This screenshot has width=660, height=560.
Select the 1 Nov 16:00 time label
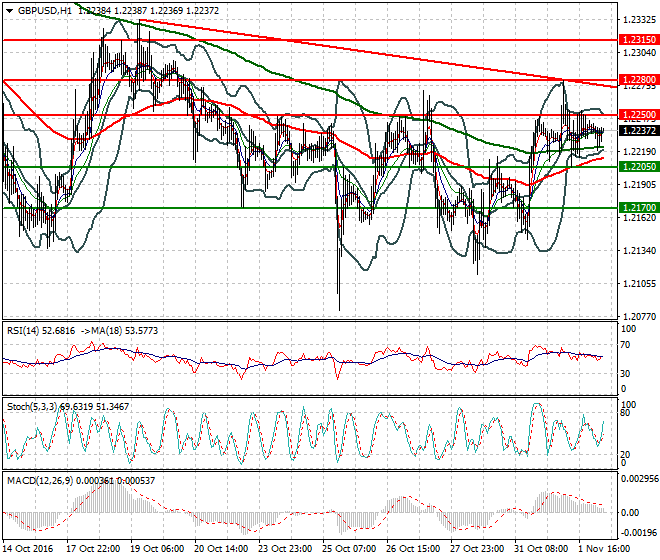pos(604,549)
